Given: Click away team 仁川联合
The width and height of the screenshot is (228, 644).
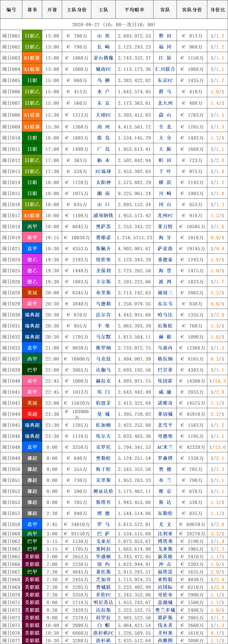Looking at the screenshot, I should point(165,69).
